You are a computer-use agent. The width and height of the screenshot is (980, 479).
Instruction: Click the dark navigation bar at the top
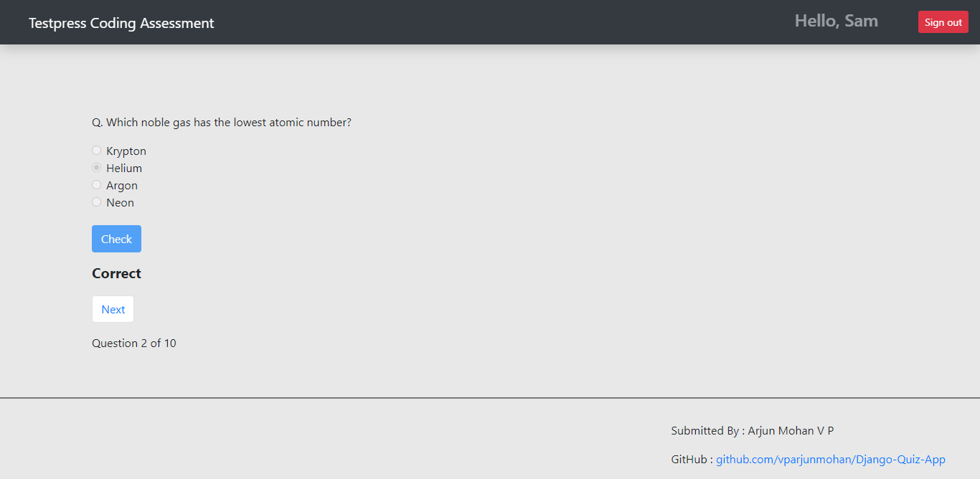click(490, 22)
